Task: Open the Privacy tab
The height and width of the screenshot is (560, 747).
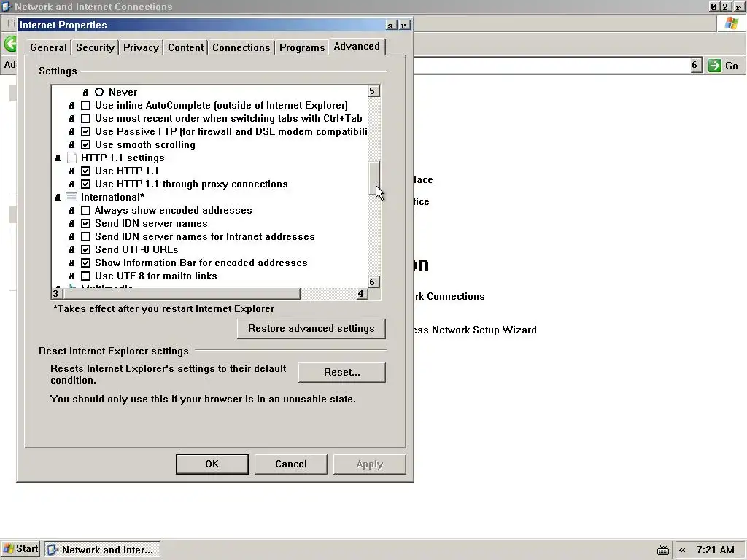Action: point(141,47)
